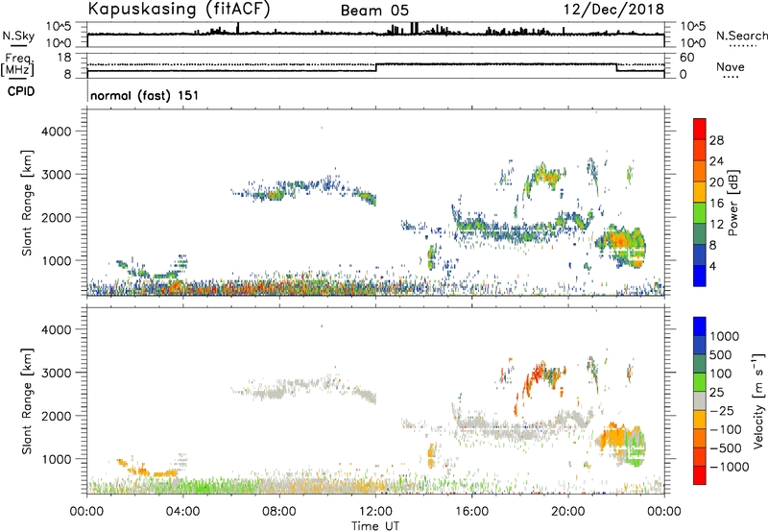Click the 'Nave' legend label
The height and width of the screenshot is (532, 768).
point(731,67)
